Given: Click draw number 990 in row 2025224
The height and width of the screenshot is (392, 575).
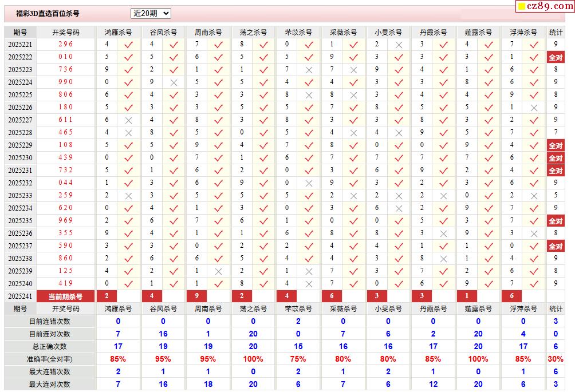Looking at the screenshot, I should tap(66, 82).
